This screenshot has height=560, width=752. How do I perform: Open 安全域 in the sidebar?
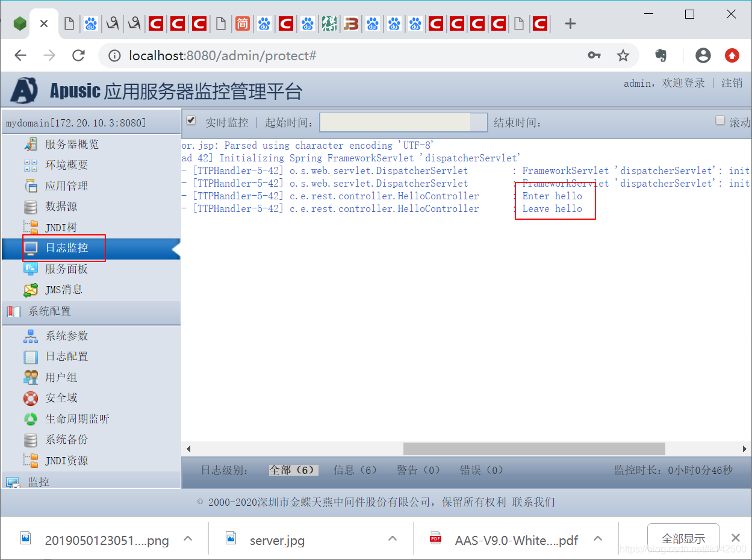click(61, 398)
